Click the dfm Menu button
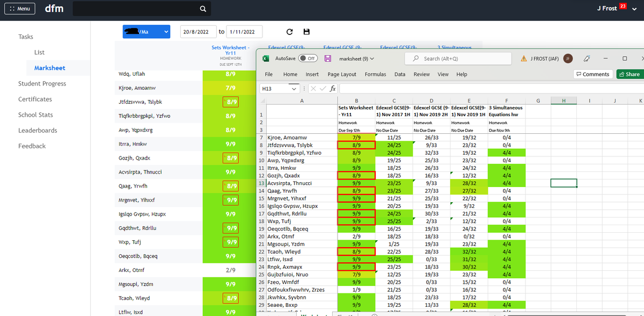This screenshot has width=644, height=316. (x=20, y=9)
